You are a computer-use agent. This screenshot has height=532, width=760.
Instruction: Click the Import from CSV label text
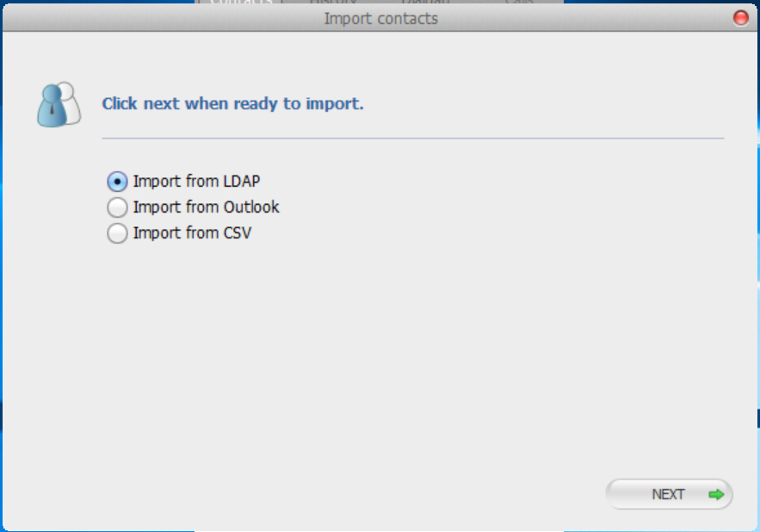point(190,232)
